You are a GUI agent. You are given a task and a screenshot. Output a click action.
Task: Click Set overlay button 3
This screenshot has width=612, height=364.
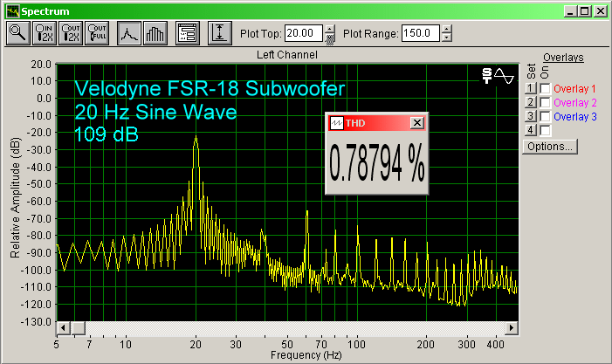point(531,116)
